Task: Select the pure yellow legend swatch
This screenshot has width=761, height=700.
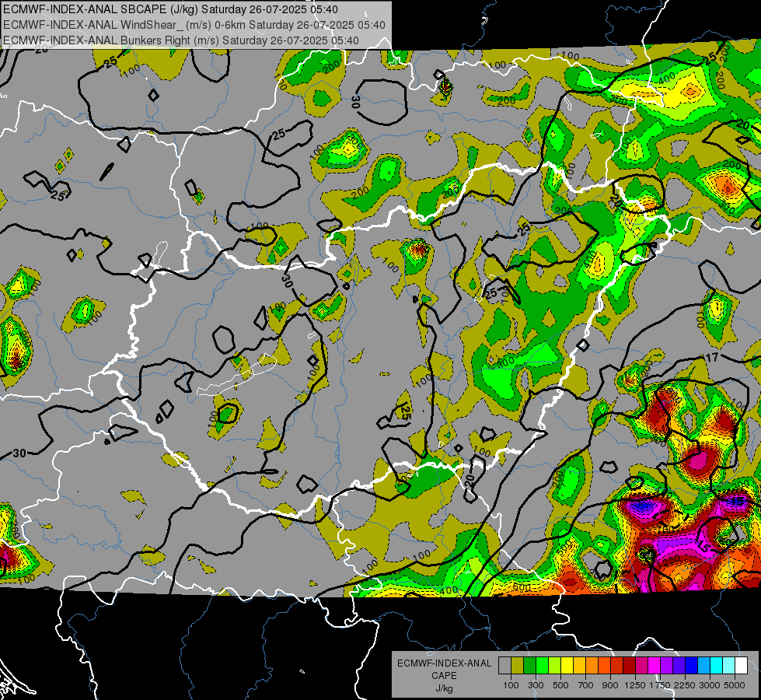Action: click(x=567, y=665)
